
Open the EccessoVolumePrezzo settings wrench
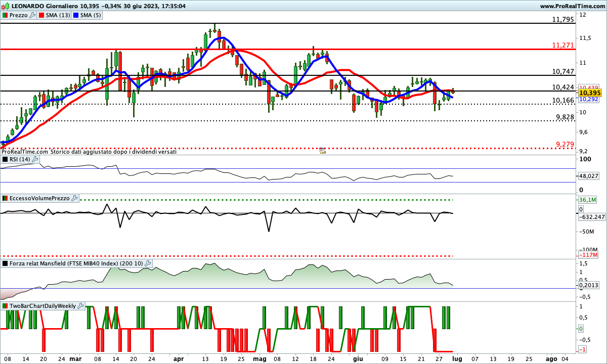(74, 198)
